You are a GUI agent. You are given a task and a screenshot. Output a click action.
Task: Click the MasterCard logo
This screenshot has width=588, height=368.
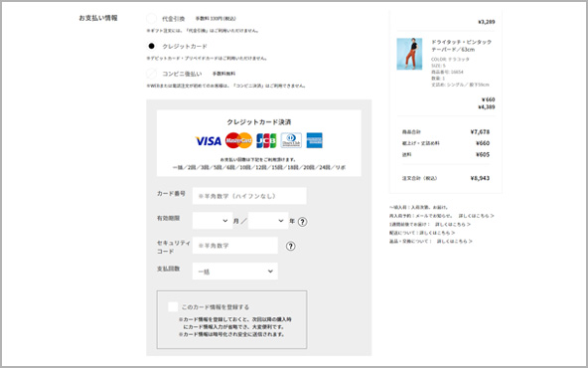[238, 140]
